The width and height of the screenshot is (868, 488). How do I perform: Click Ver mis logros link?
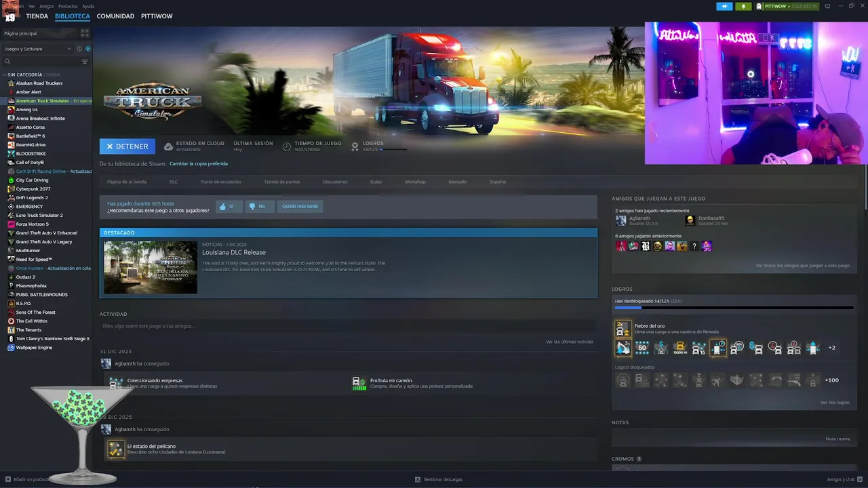(x=835, y=403)
